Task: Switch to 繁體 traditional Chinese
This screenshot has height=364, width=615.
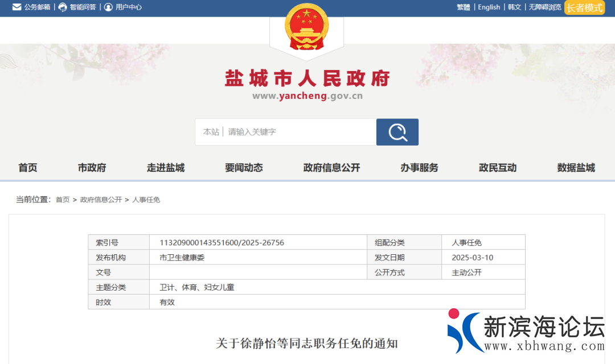Action: pos(464,7)
